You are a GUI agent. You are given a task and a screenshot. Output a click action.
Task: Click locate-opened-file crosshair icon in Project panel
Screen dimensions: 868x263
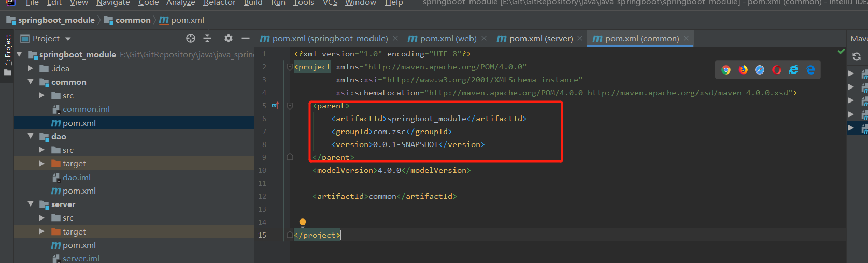point(191,38)
